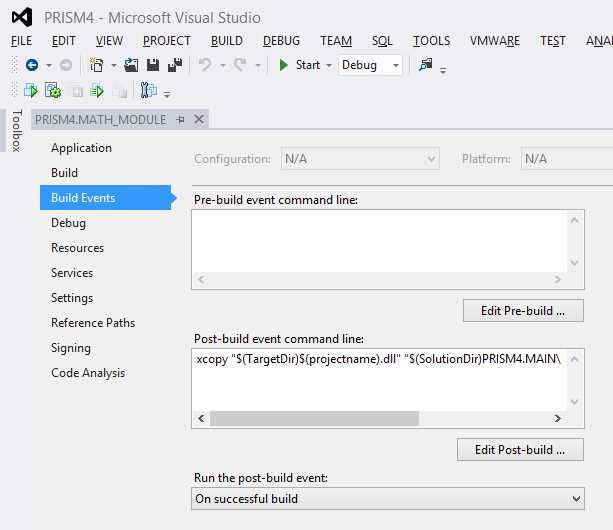Viewport: 613px width, 530px height.
Task: Click the greyed copy icon before the wrench icon
Action: click(120, 91)
